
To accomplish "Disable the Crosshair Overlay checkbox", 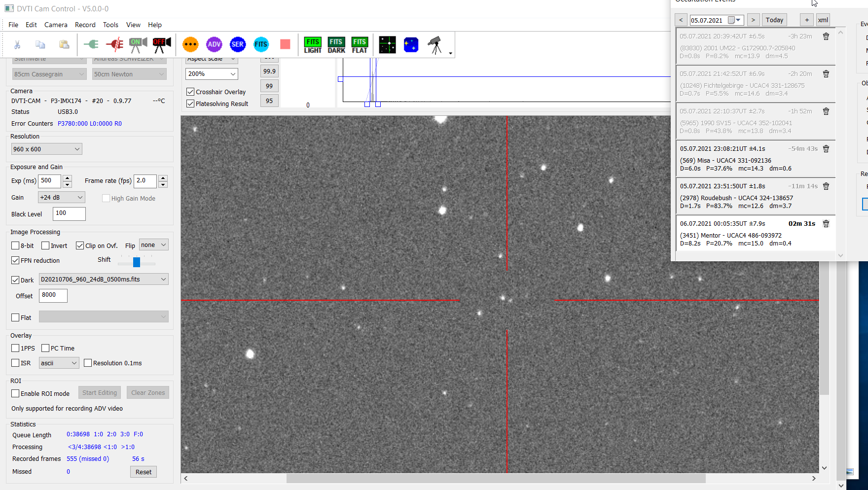I will point(190,92).
